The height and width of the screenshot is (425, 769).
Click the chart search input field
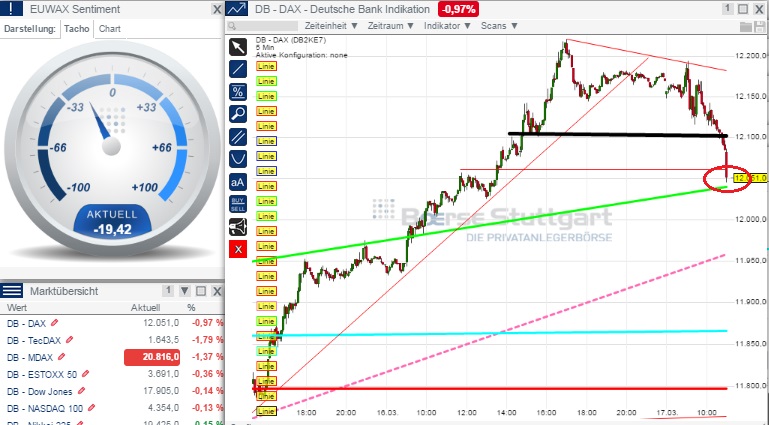[262, 26]
